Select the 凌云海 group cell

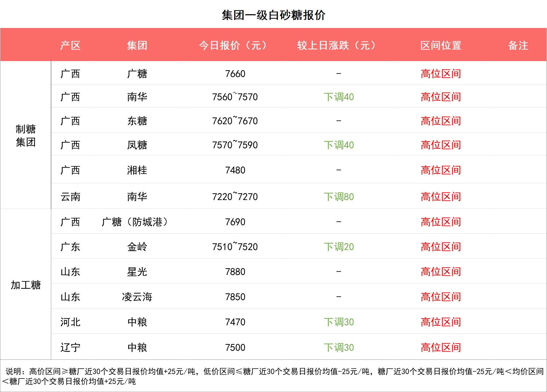point(137,297)
